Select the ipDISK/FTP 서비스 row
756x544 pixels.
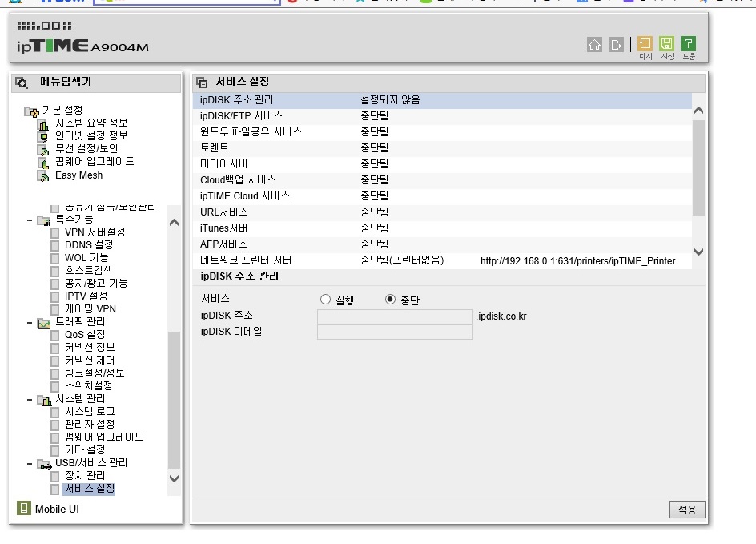point(442,116)
